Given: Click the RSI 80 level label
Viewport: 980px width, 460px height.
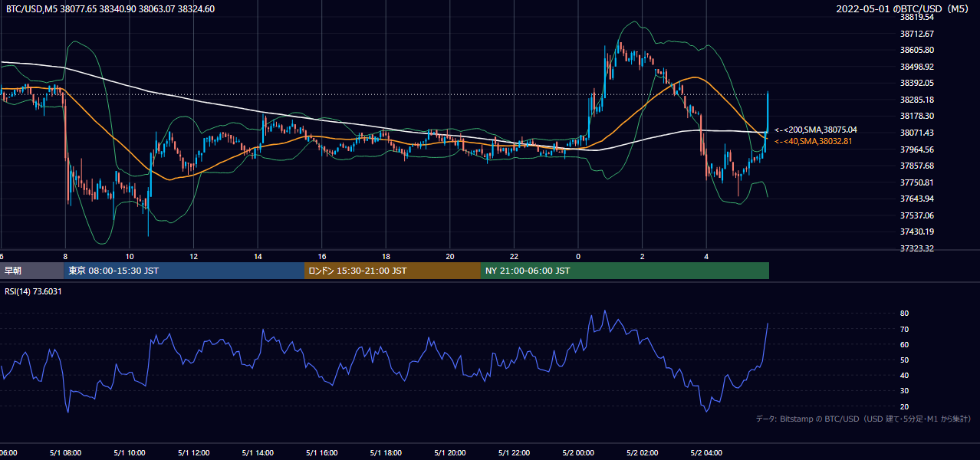Looking at the screenshot, I should [905, 314].
